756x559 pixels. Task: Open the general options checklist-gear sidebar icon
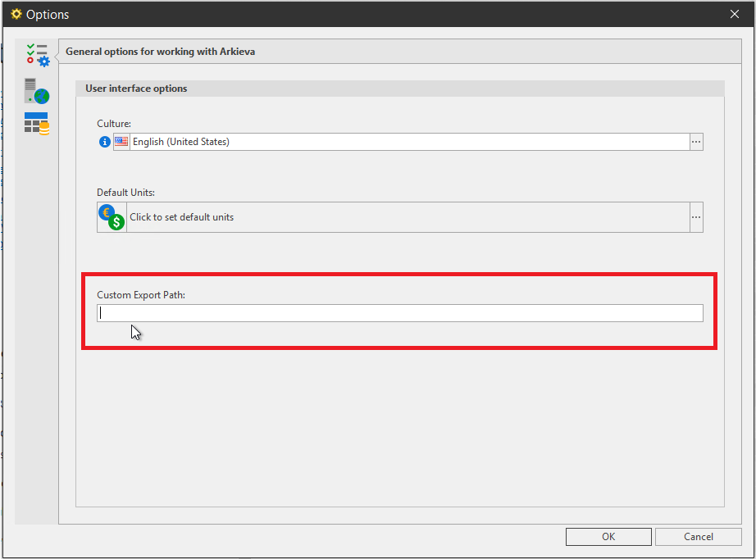37,55
